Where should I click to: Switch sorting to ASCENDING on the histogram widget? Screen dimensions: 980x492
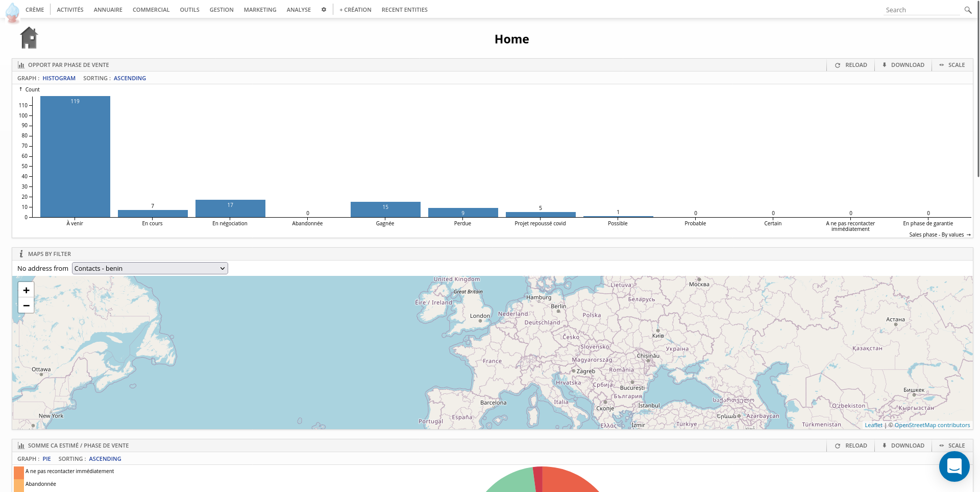[130, 78]
